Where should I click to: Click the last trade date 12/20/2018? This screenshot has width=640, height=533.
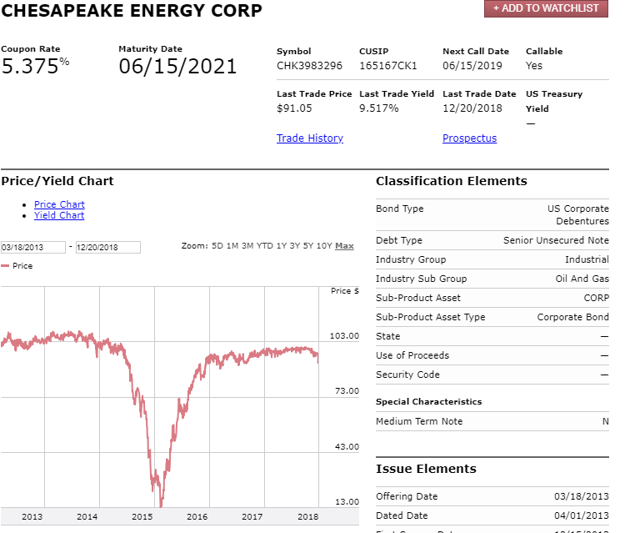(x=472, y=108)
